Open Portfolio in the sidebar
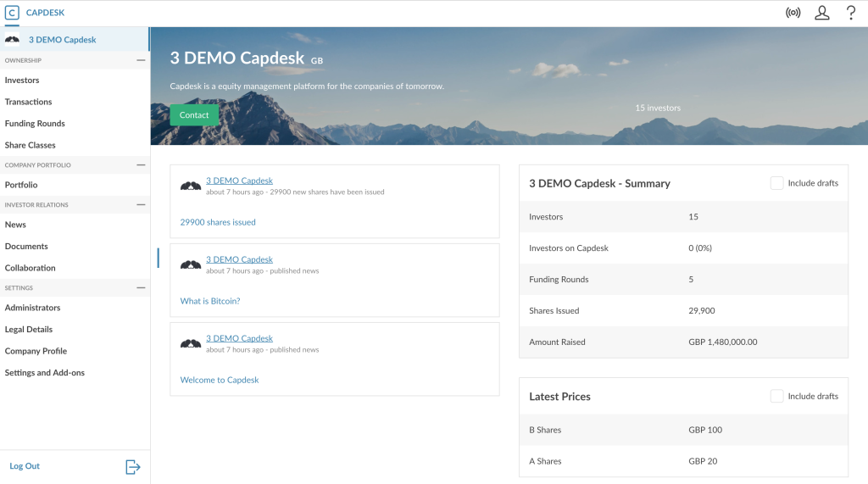The width and height of the screenshot is (868, 484). click(x=21, y=185)
